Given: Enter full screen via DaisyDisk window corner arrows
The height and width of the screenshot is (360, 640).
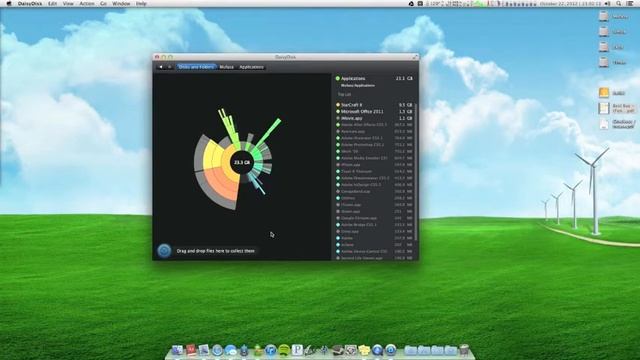Looking at the screenshot, I should point(415,57).
